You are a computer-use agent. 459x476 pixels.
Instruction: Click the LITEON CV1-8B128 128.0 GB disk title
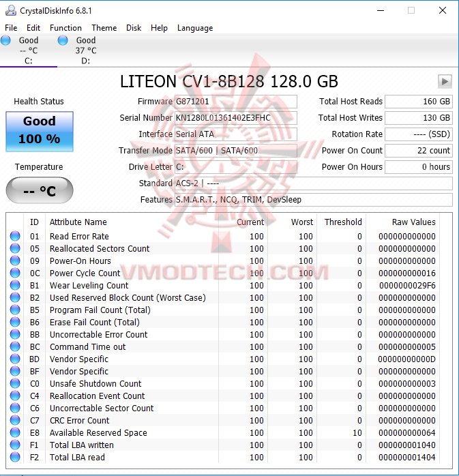229,82
